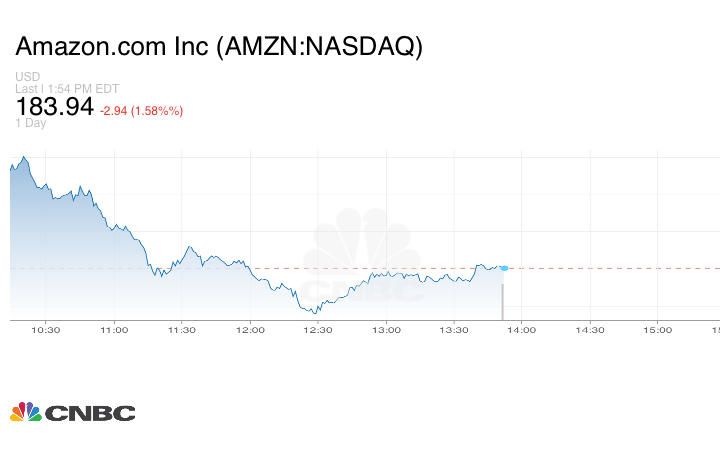This screenshot has width=720, height=450.
Task: Click the Last 1:54 PM EDT timestamp
Action: coord(61,88)
